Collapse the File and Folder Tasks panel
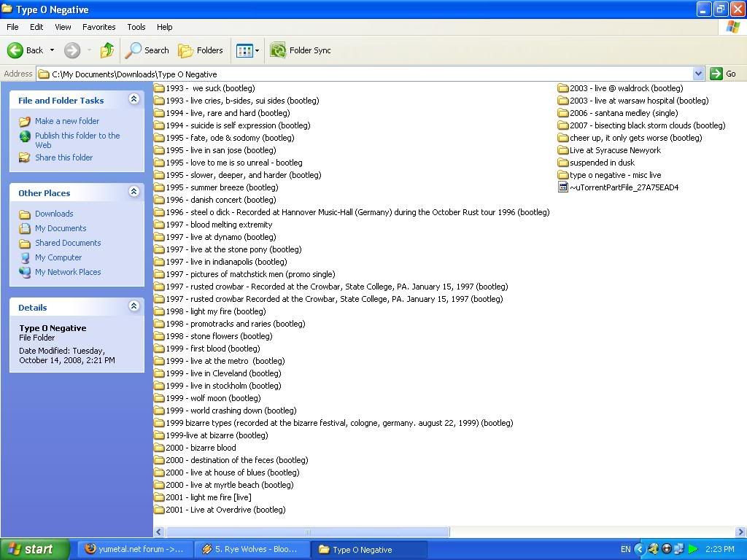The image size is (747, 560). [x=133, y=99]
